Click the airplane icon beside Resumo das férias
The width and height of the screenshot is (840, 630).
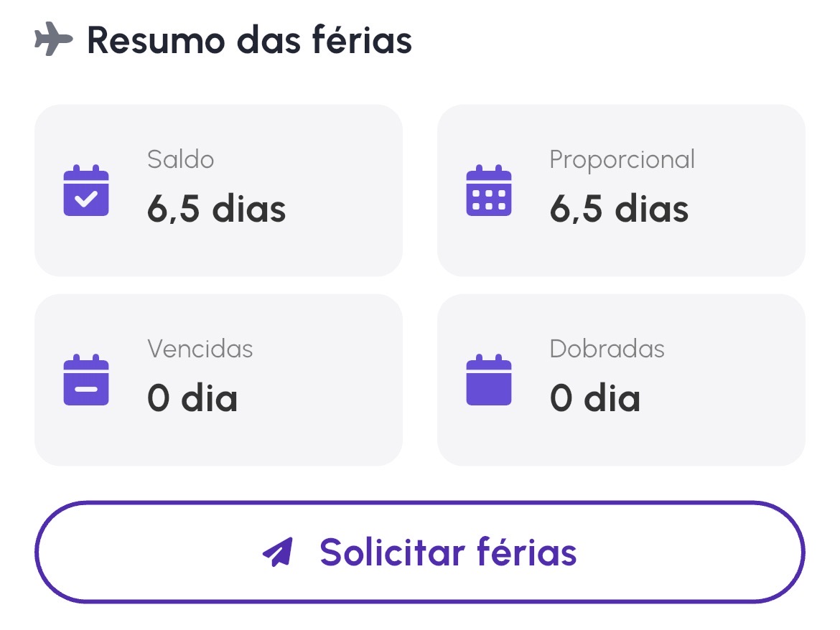point(54,39)
